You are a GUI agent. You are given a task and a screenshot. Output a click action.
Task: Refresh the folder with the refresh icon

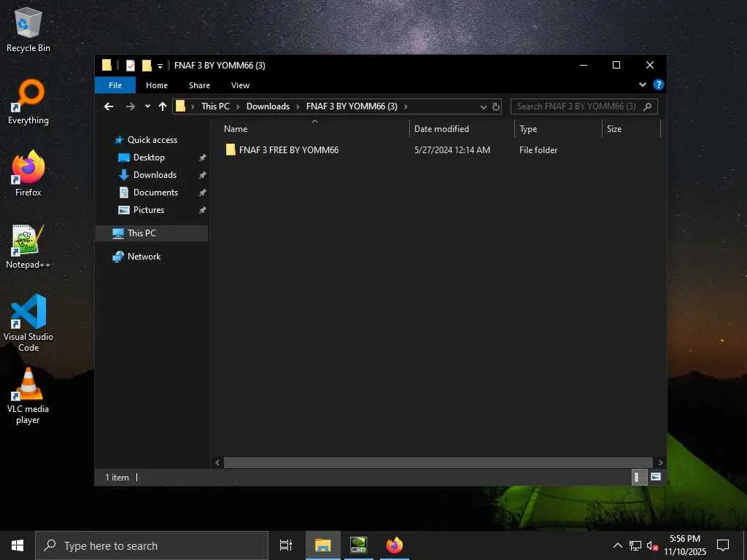click(x=496, y=106)
